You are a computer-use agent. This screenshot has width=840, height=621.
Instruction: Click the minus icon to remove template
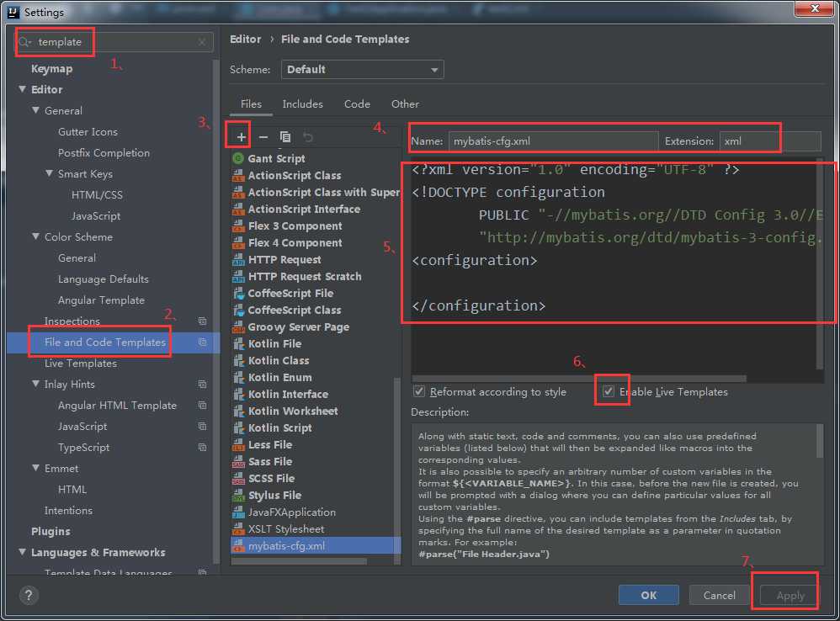263,137
